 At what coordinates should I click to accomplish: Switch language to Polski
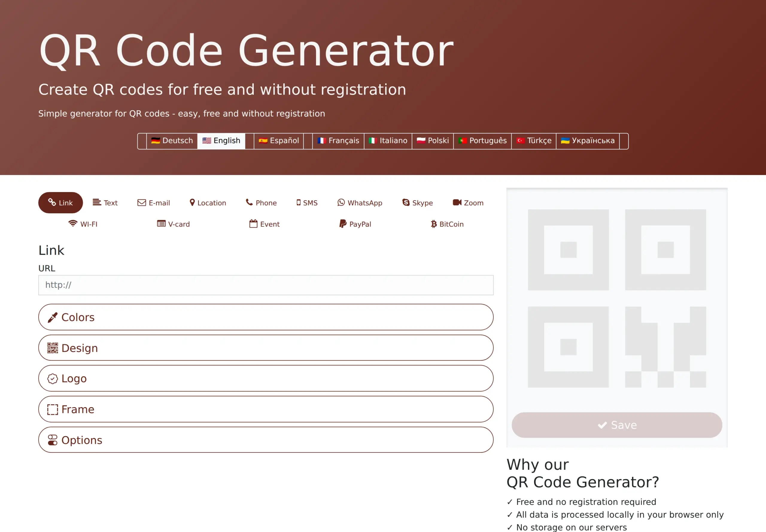click(x=433, y=141)
